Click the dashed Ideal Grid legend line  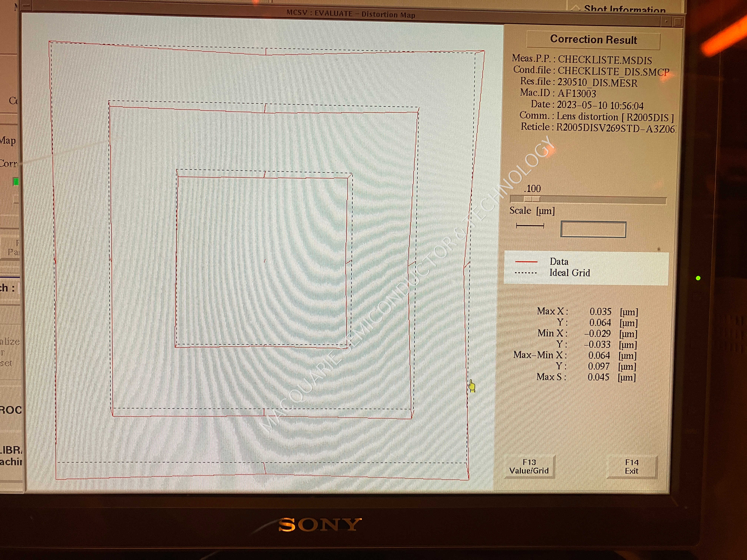pos(526,273)
